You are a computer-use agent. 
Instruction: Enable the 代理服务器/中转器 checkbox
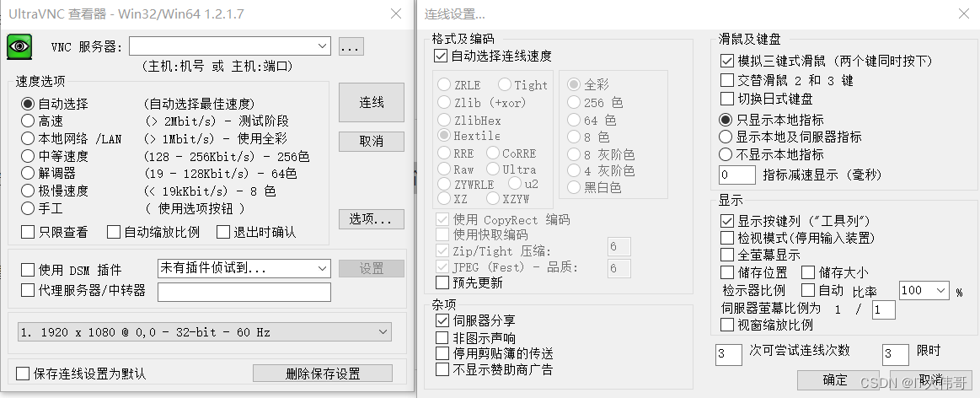tap(28, 290)
